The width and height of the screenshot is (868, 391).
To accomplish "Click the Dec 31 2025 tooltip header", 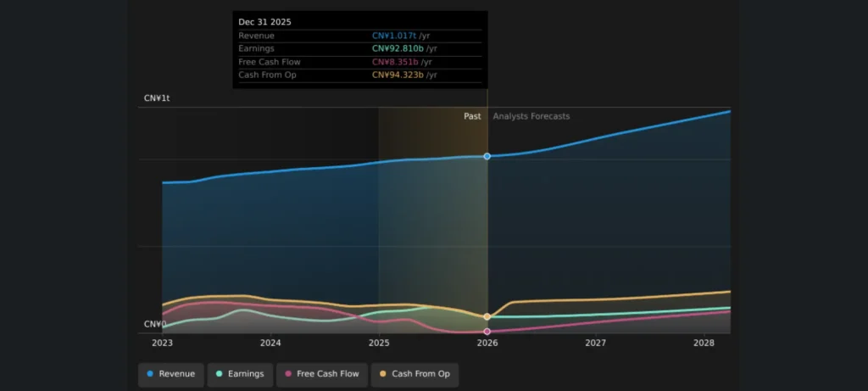I will [x=264, y=22].
